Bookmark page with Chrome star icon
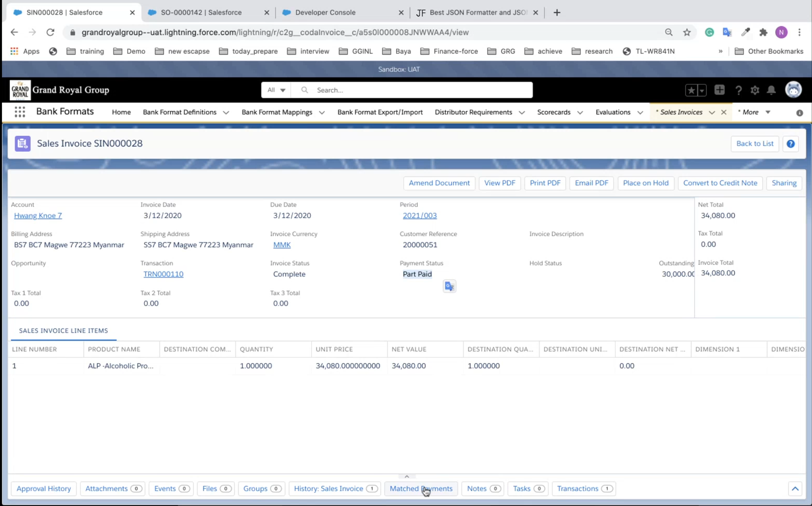 tap(687, 32)
